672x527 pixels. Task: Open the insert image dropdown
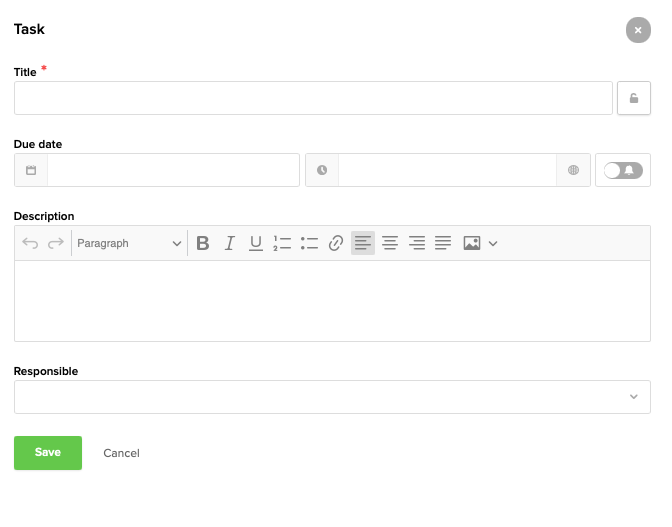point(492,243)
